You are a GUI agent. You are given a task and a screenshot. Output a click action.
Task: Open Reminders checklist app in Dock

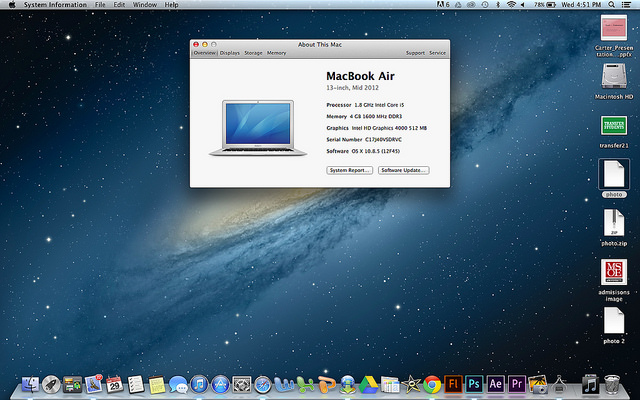pos(136,384)
